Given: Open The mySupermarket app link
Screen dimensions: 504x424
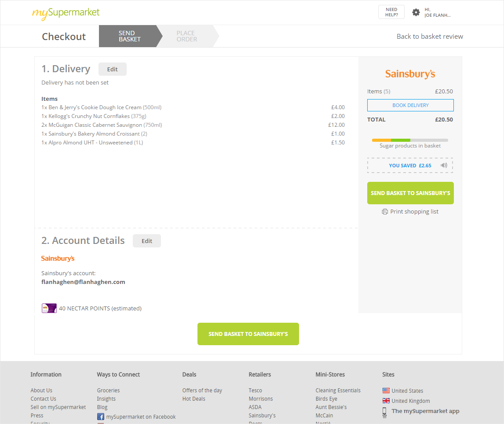Looking at the screenshot, I should (x=425, y=411).
